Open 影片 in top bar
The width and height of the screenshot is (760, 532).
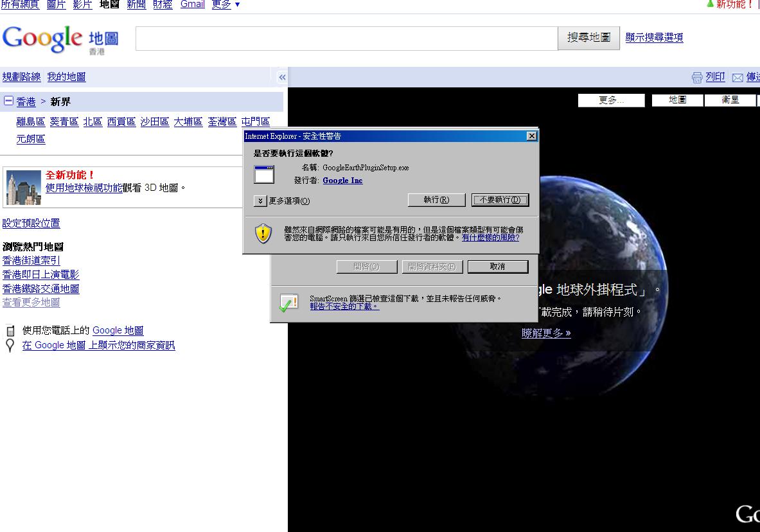point(82,4)
